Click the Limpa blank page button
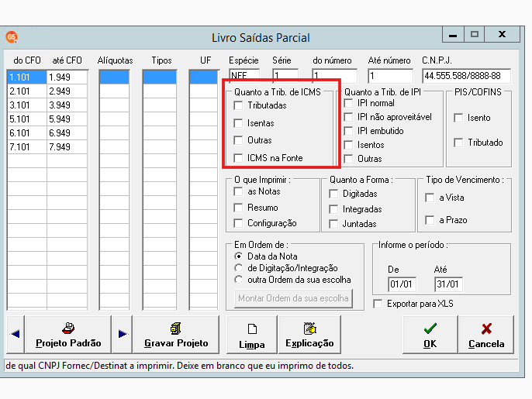The height and width of the screenshot is (399, 532). pos(252,335)
